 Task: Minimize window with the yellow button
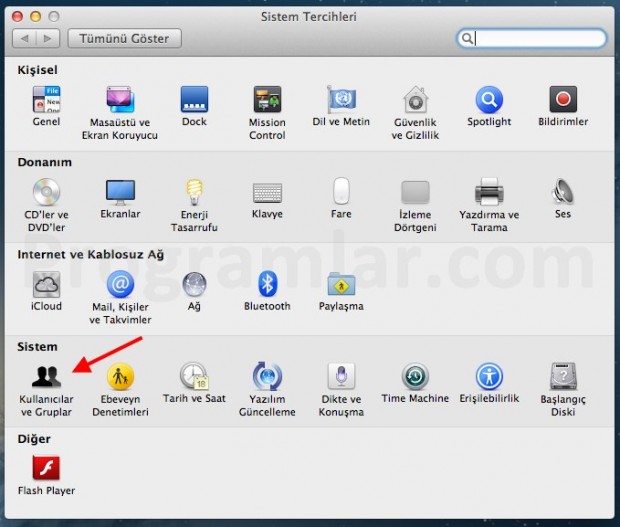36,17
